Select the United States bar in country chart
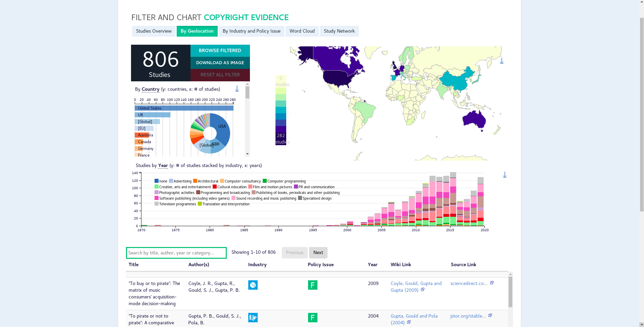The width and height of the screenshot is (644, 327). [184, 108]
